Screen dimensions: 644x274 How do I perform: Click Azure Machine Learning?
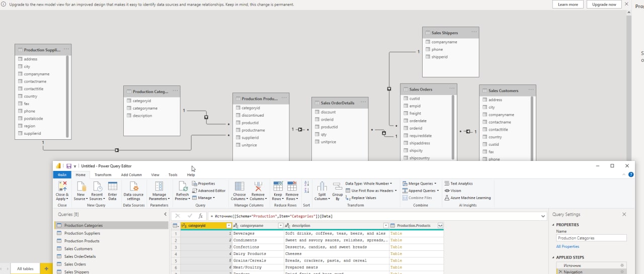[467, 198]
